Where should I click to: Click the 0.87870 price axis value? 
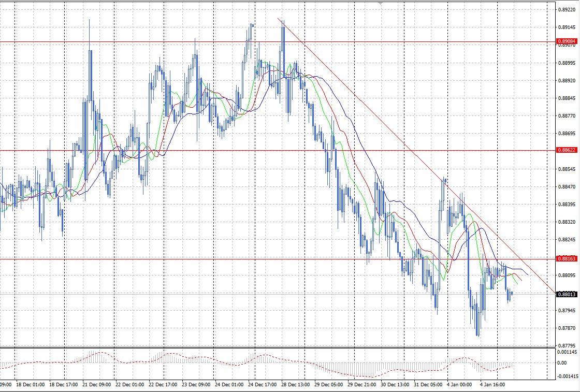567,328
